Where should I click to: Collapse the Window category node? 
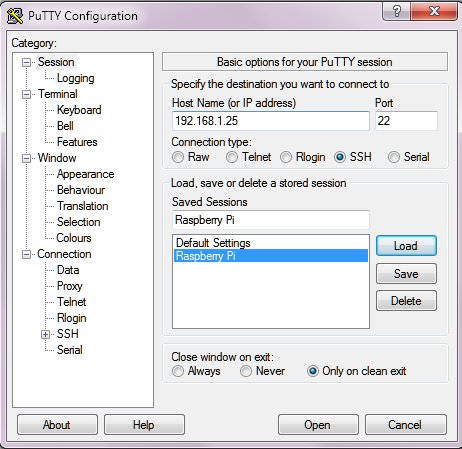pos(26,158)
